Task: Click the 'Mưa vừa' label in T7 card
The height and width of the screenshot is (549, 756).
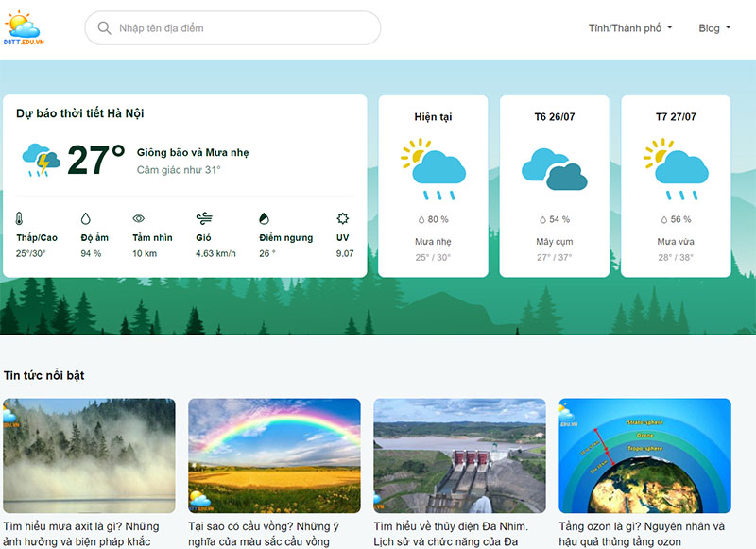Action: click(676, 242)
